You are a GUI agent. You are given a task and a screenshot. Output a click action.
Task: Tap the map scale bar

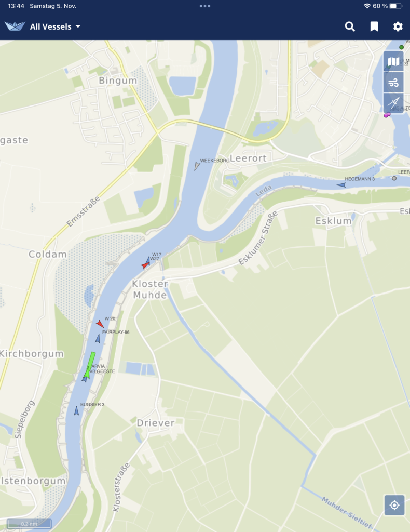tap(29, 524)
